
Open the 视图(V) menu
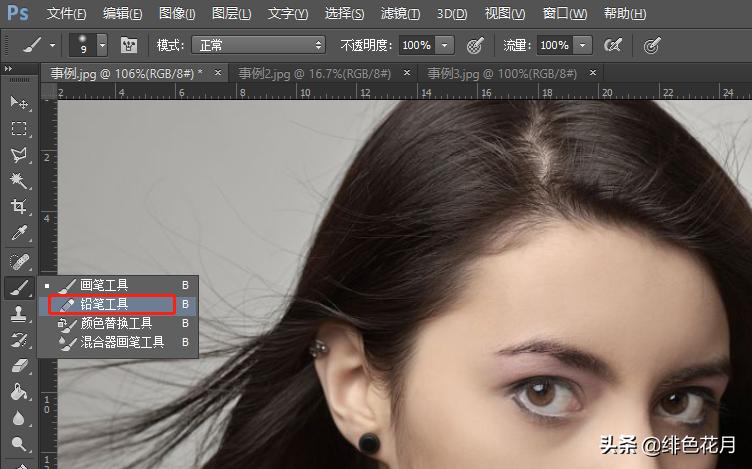point(505,13)
